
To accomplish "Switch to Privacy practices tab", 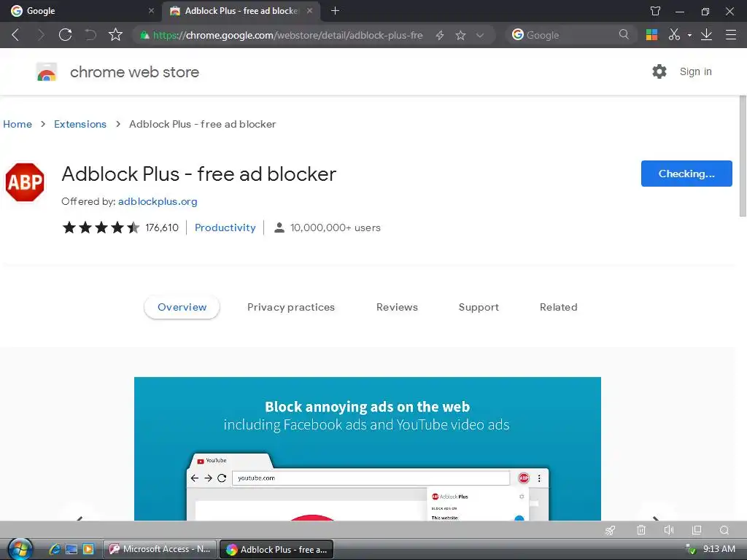I will (291, 307).
